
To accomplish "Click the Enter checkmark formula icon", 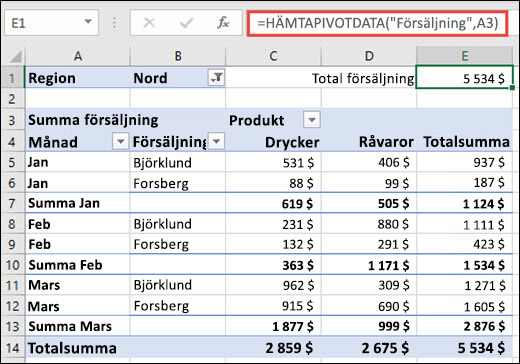I will point(186,23).
